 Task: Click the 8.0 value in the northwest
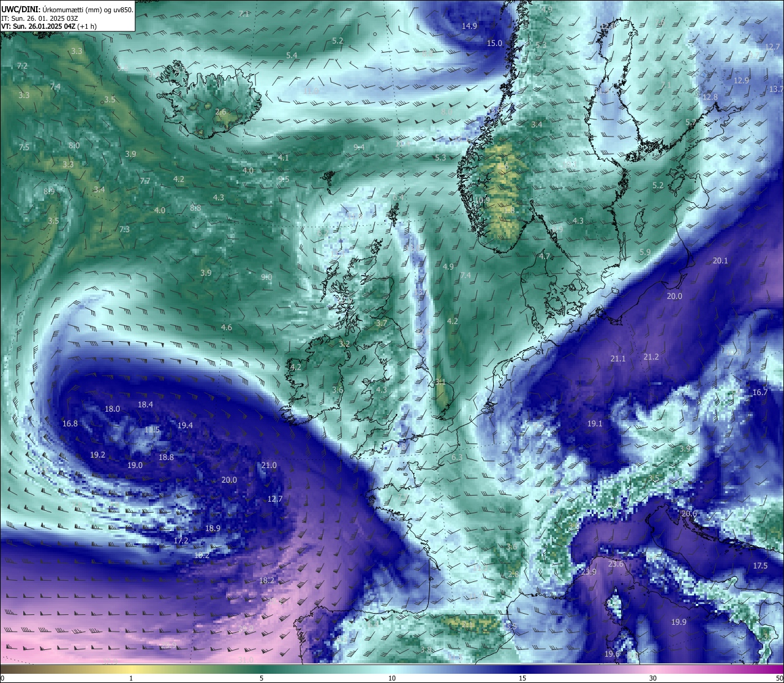point(74,146)
